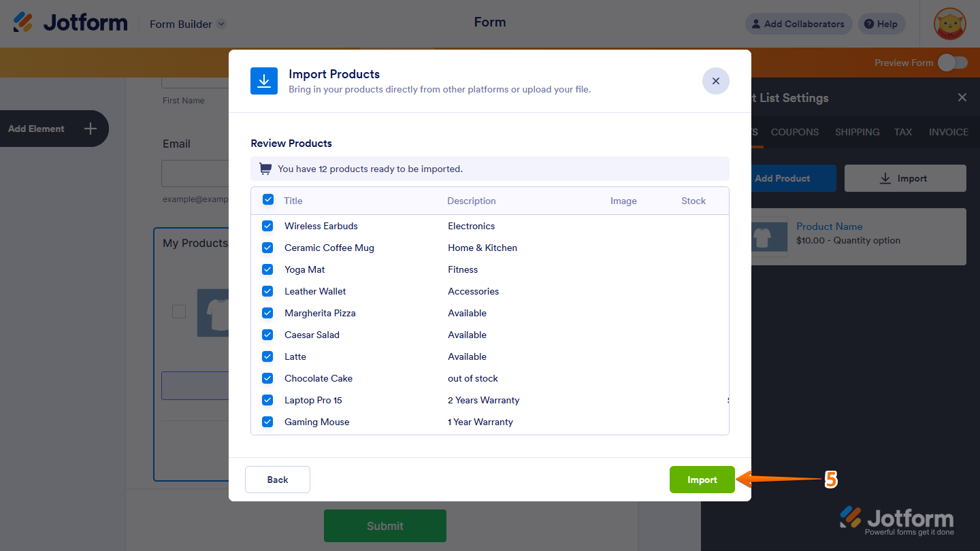Open the SHIPPING tab
The image size is (980, 551).
tap(857, 132)
